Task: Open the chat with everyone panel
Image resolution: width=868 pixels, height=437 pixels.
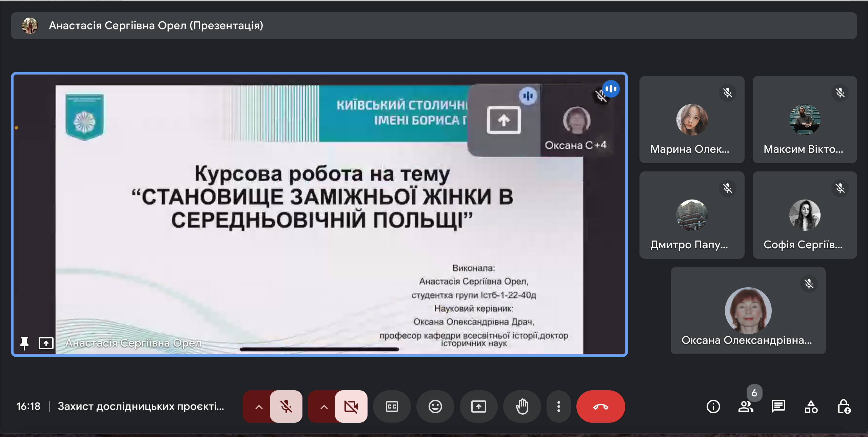Action: [778, 407]
